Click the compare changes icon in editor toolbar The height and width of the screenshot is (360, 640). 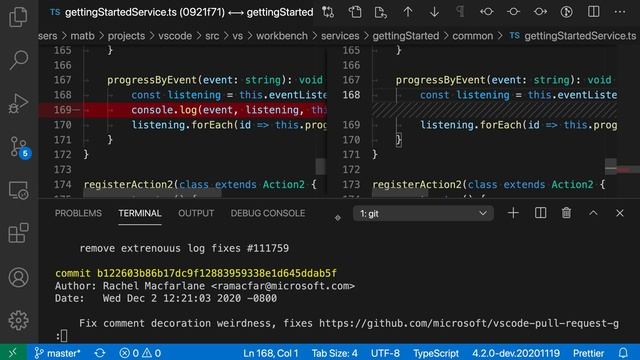click(x=328, y=12)
